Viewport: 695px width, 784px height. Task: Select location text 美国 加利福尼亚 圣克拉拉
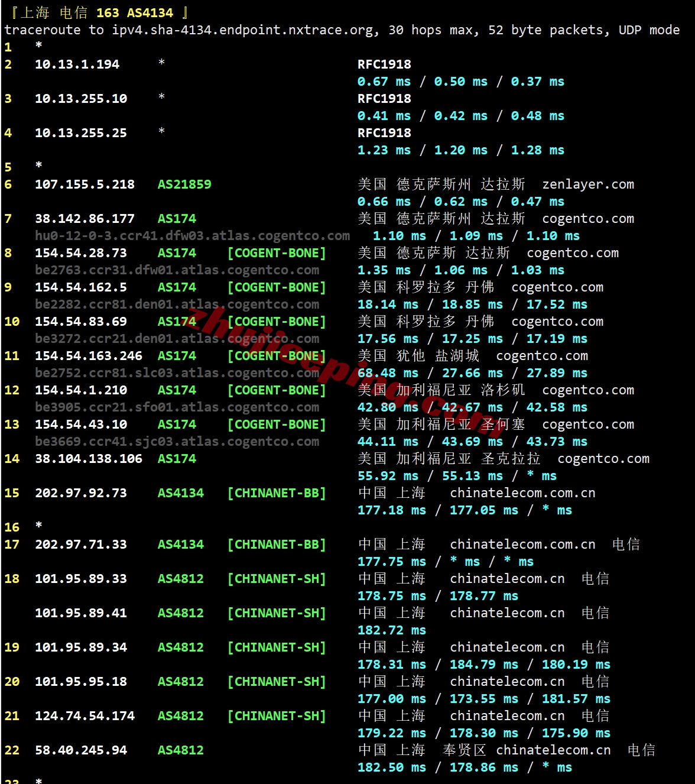pos(449,459)
